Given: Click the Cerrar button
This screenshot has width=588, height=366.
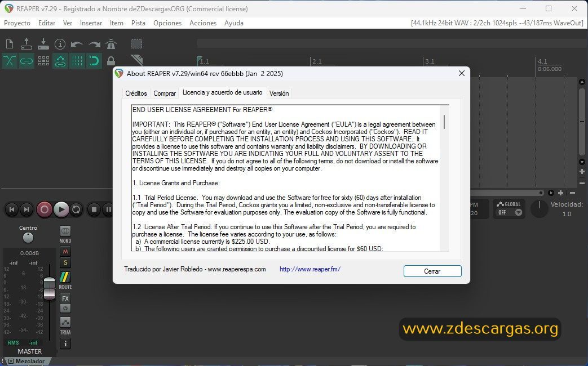Looking at the screenshot, I should (432, 271).
